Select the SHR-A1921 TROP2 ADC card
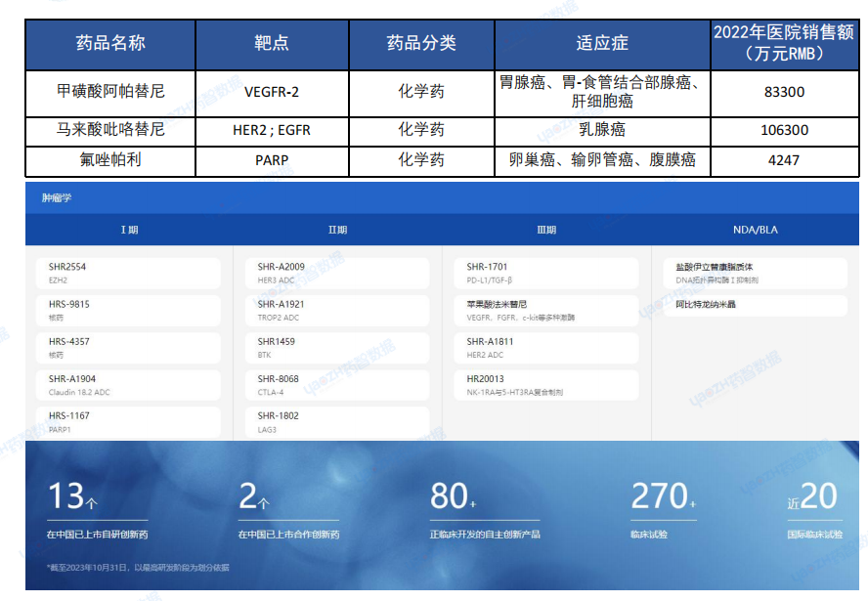 point(338,310)
